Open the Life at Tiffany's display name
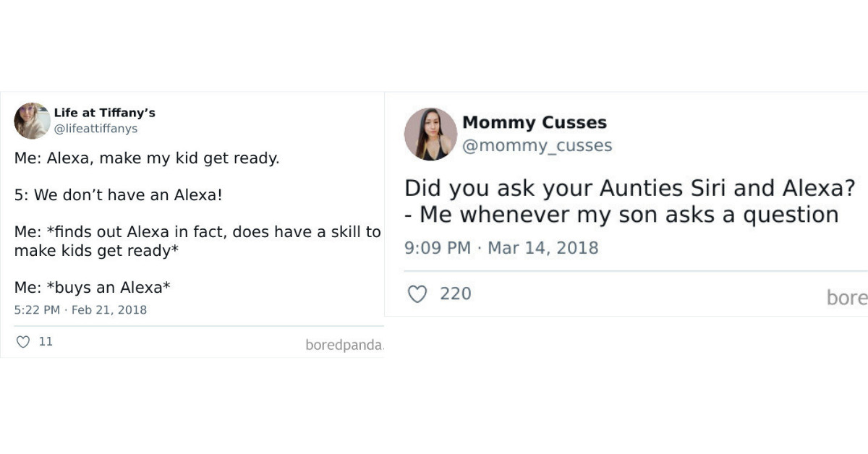Screen dimensions: 868x454 (x=103, y=113)
